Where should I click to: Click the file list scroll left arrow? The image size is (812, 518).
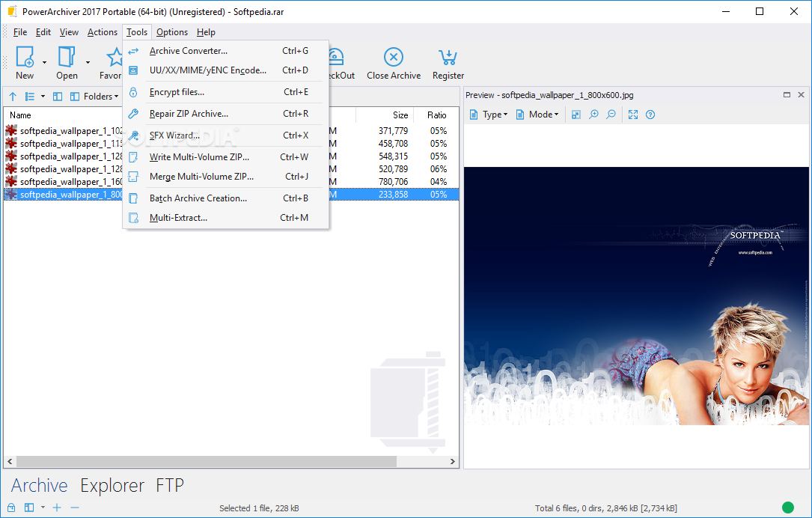click(x=10, y=461)
